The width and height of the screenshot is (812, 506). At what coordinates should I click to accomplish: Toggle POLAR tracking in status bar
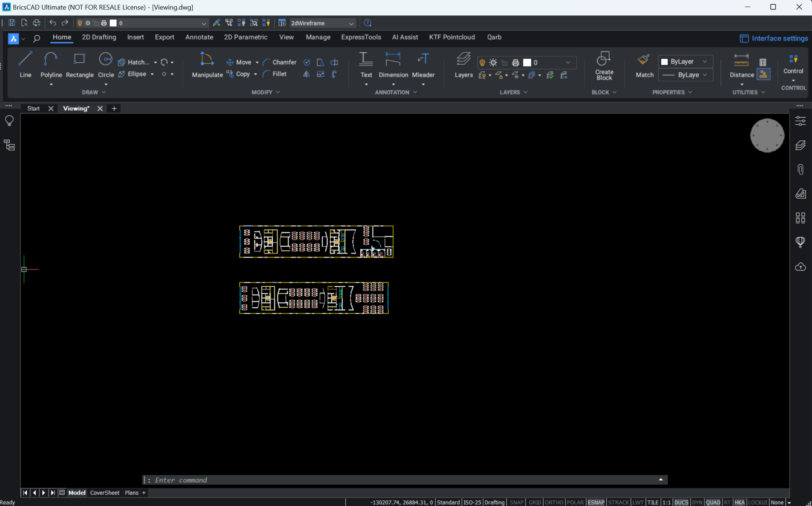pos(575,502)
